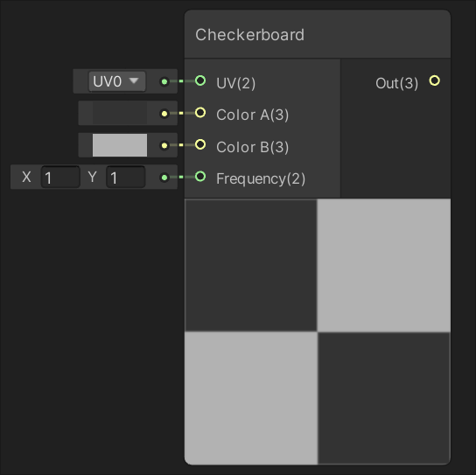Screen dimensions: 476x475
Task: Click the UV0 dropdown arrow
Action: click(x=134, y=80)
